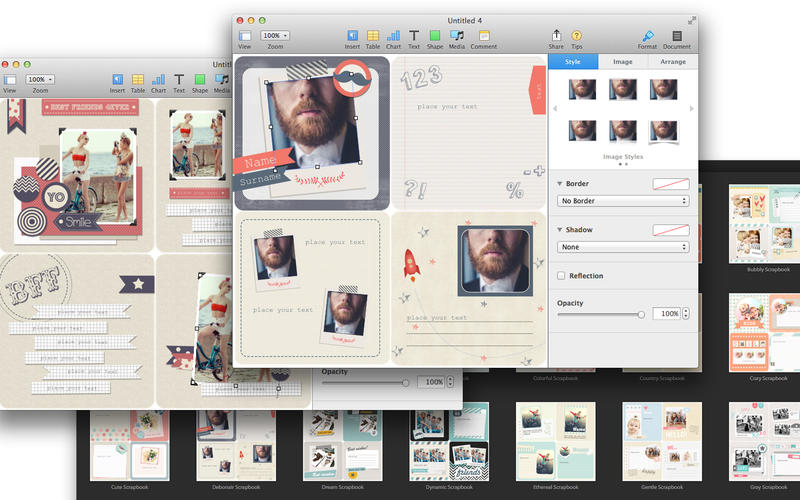Click the Insert icon in Untitled 4 toolbar
This screenshot has width=800, height=500.
click(x=353, y=35)
